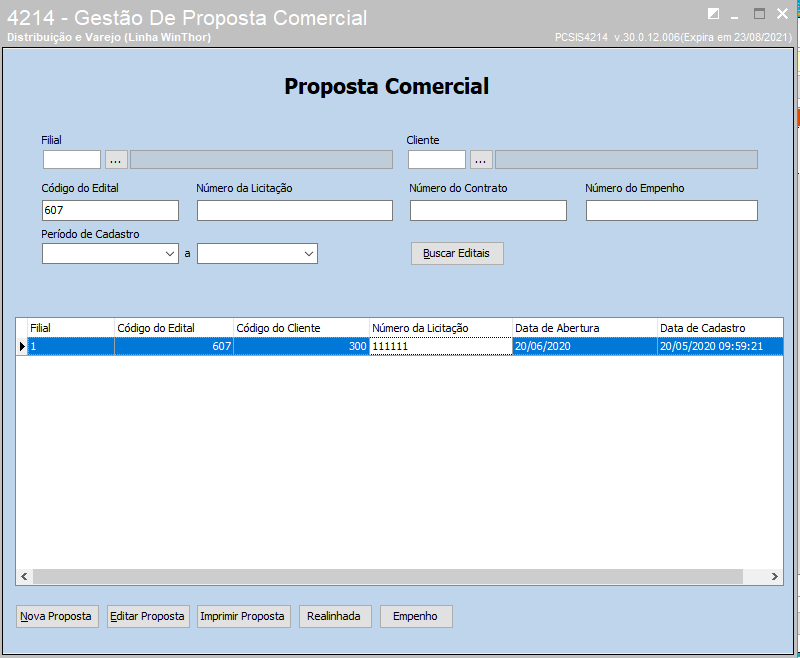Select the Número do Contrato input field
This screenshot has width=800, height=658.
click(x=488, y=210)
